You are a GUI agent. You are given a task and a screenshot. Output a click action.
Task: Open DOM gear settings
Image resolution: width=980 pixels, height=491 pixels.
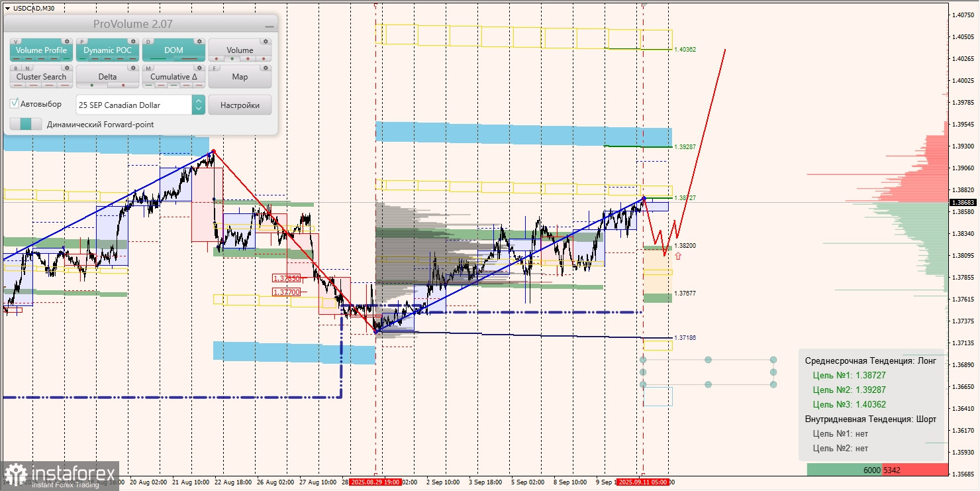(x=199, y=41)
